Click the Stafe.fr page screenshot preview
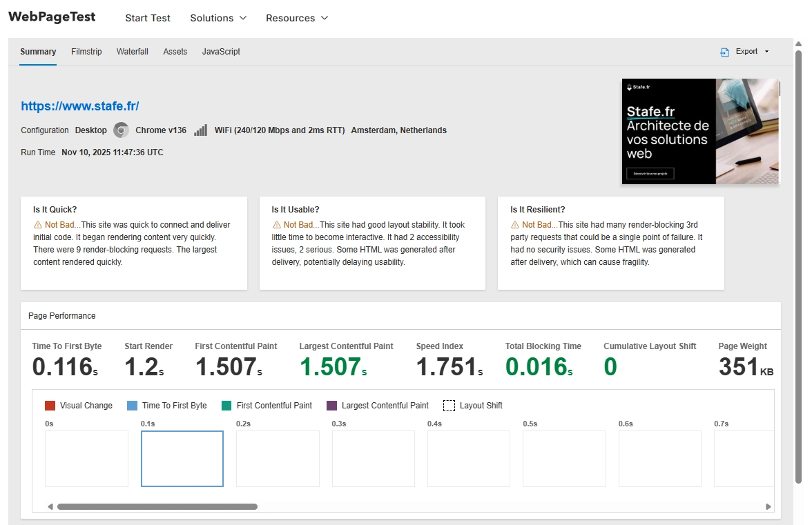 click(699, 131)
